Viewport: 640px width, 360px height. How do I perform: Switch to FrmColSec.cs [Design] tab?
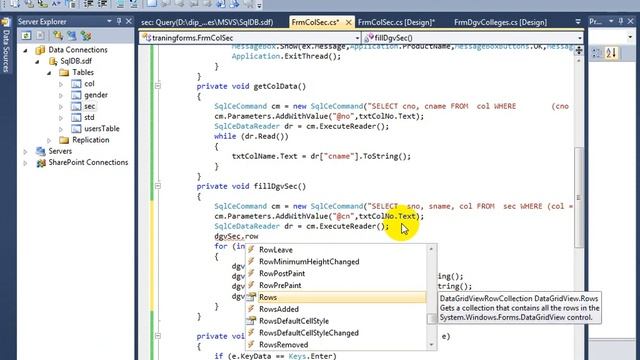(x=396, y=22)
